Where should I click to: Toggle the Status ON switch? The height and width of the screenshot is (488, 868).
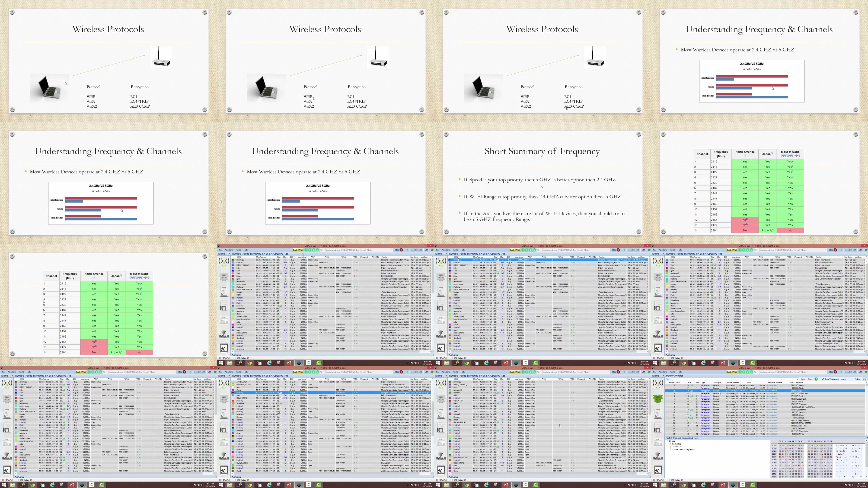pos(865,379)
